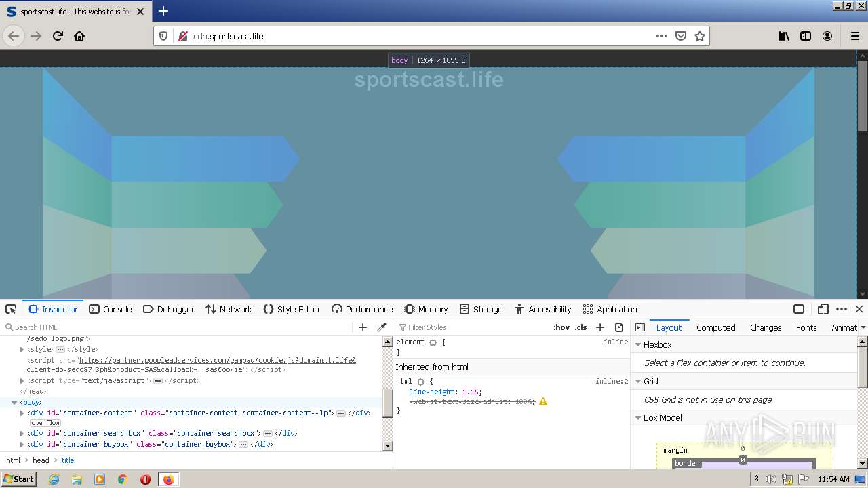The height and width of the screenshot is (488, 868).
Task: Save page to Pocket
Action: (x=681, y=36)
